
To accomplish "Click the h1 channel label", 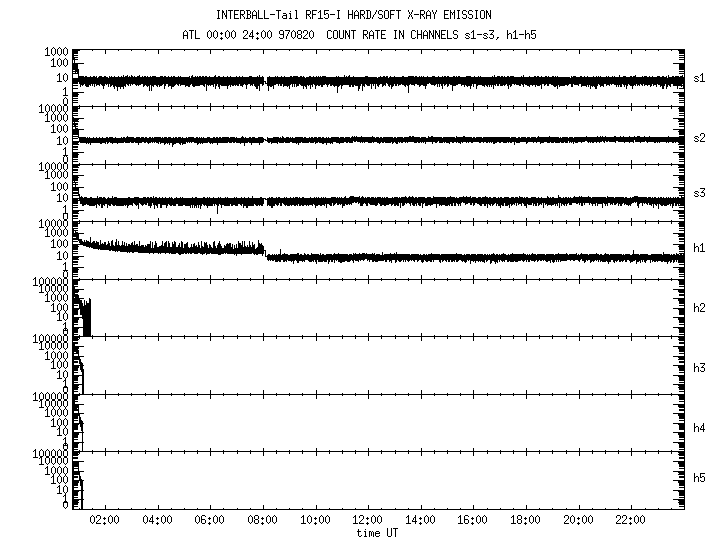I will (x=699, y=248).
